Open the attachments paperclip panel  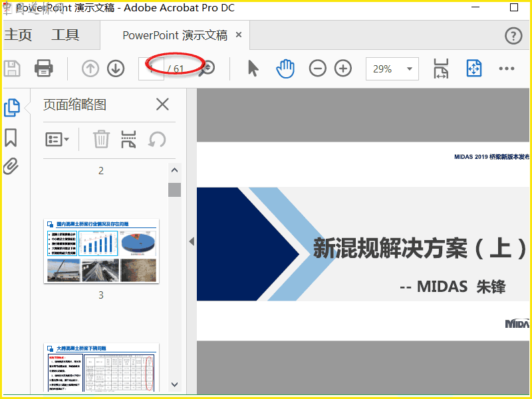11,166
